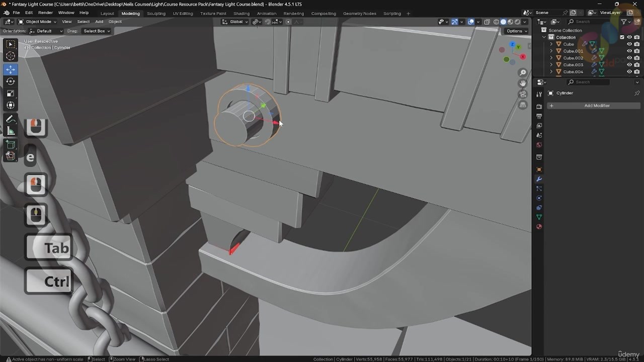644x362 pixels.
Task: Switch to Rendered viewport shading
Action: coord(517,22)
